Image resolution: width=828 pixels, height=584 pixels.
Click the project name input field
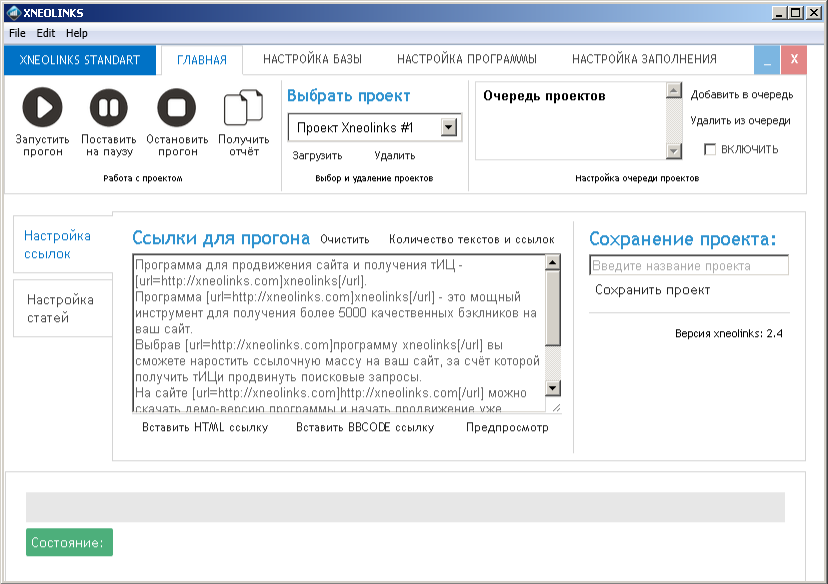tap(689, 265)
